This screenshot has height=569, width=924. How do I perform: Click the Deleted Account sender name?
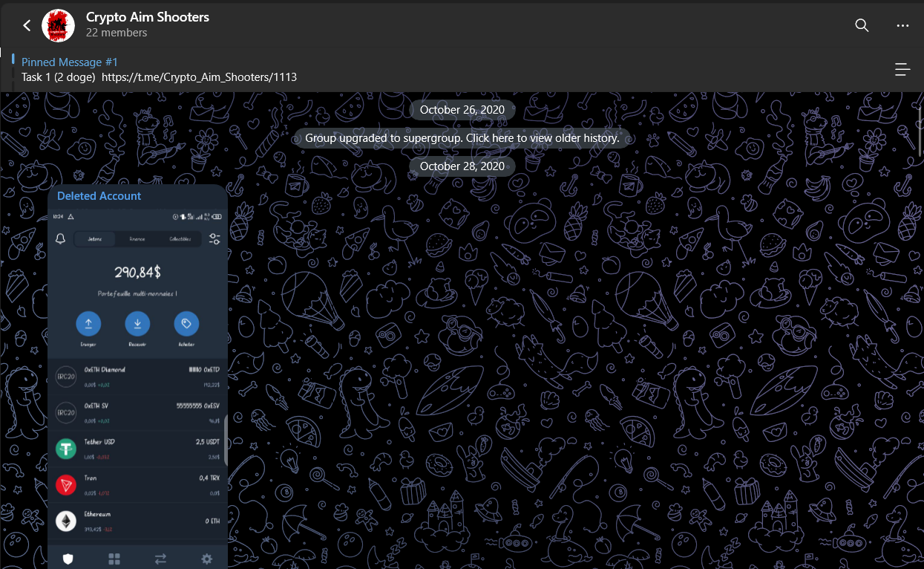click(x=99, y=196)
